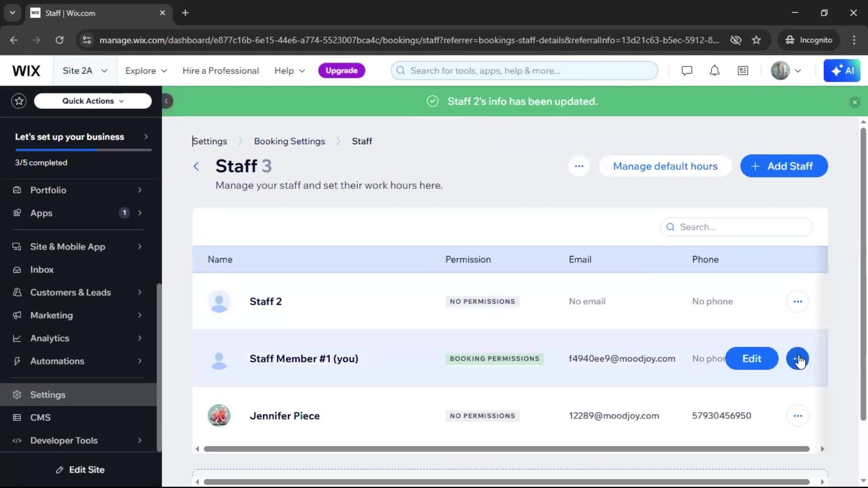
Task: Click Hire a Professional link
Action: pyautogui.click(x=221, y=71)
